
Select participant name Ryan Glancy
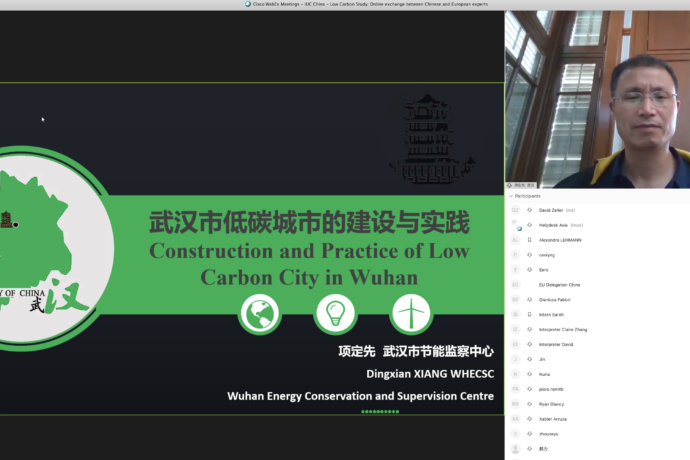coord(551,404)
